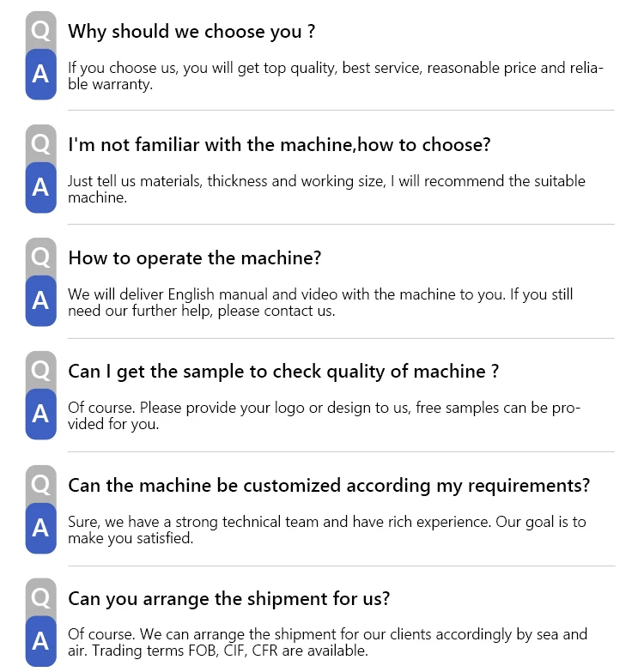
Task: Click the blue A icon beside the warranty answer
Action: pos(40,74)
